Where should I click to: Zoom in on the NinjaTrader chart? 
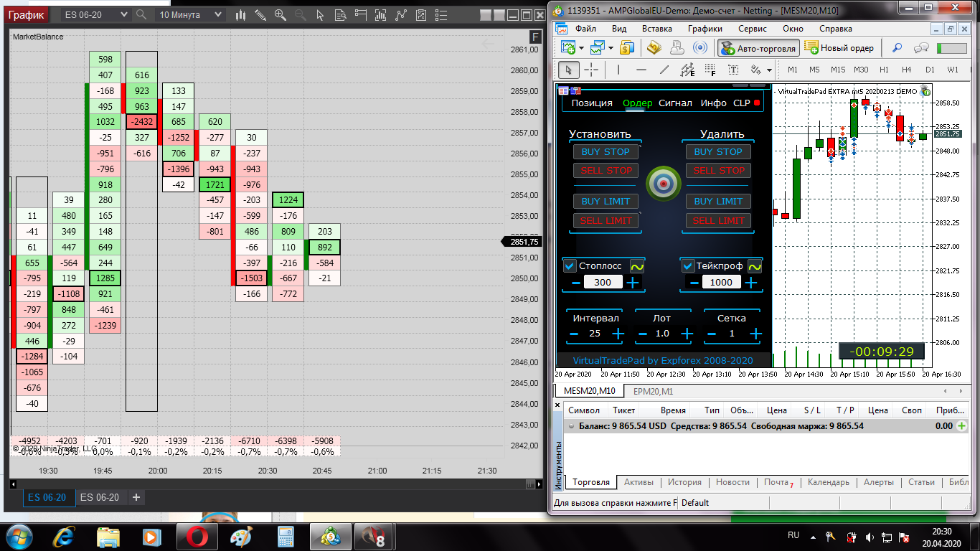pyautogui.click(x=281, y=14)
